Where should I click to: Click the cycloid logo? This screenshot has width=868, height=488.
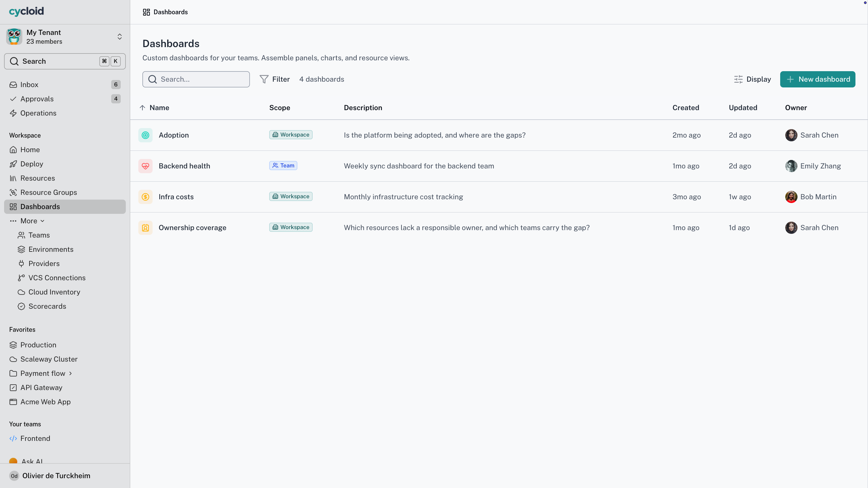click(x=26, y=12)
